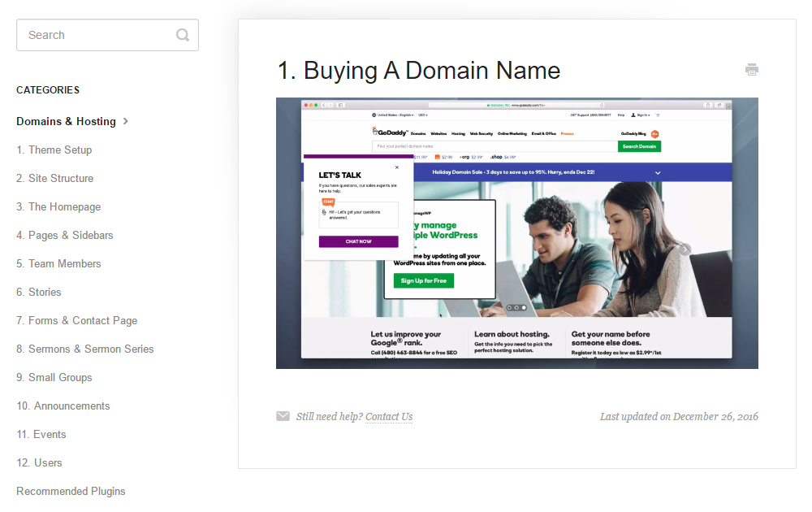Click the search magnifier icon
812x512 pixels.
tap(182, 35)
